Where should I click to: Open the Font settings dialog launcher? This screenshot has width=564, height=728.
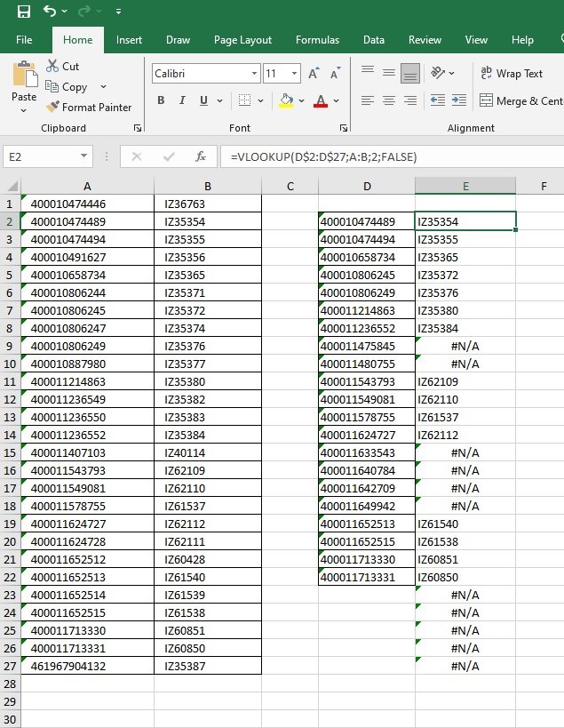(x=343, y=128)
